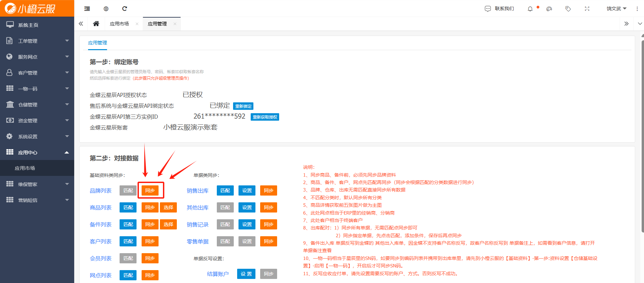Screen dimensions: 644x283
Task: Select the inner 应用管理 panel tab
Action: click(98, 43)
